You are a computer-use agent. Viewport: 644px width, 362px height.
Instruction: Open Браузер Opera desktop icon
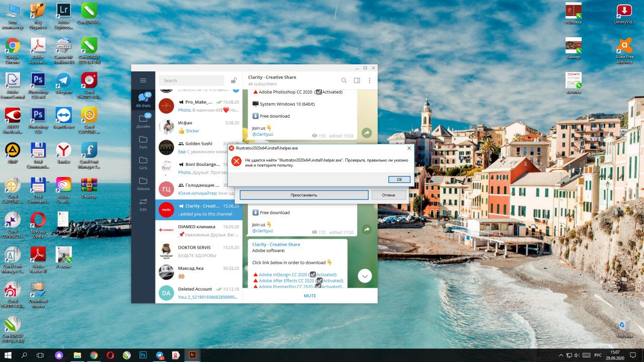[38, 225]
